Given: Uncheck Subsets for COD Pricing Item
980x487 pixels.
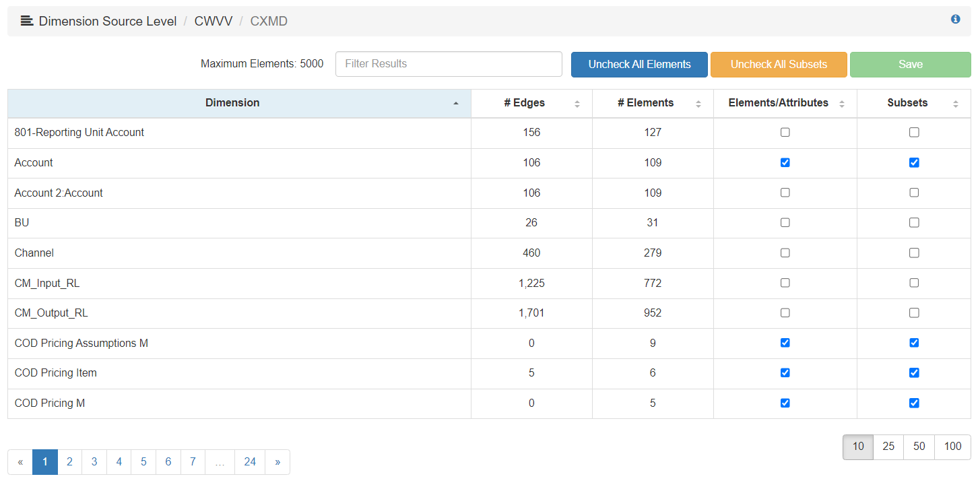Looking at the screenshot, I should (914, 372).
